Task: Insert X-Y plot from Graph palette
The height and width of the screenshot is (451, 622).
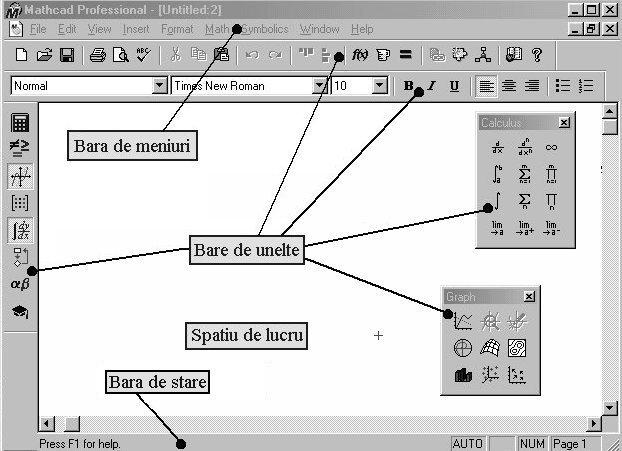Action: (x=463, y=321)
